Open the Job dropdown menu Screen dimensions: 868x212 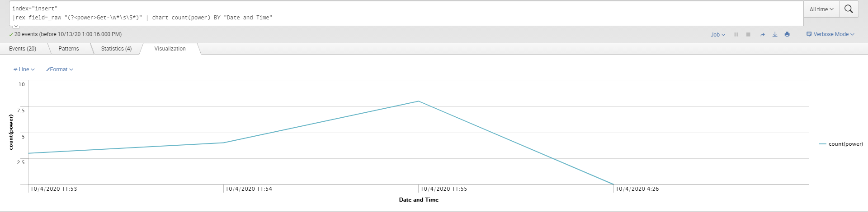(x=717, y=34)
